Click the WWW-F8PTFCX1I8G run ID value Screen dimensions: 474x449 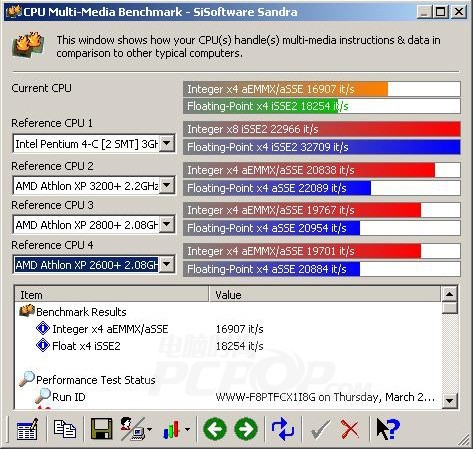click(x=325, y=397)
